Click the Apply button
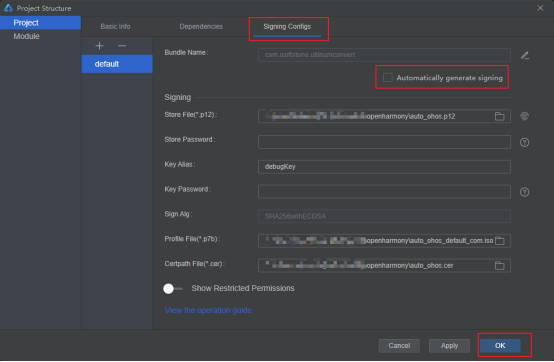This screenshot has width=554, height=362. pos(449,346)
